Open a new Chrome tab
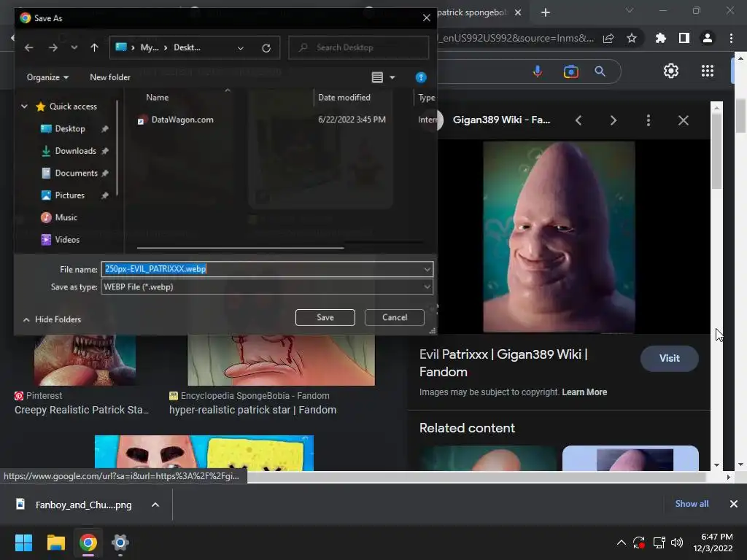747x560 pixels. click(x=546, y=12)
